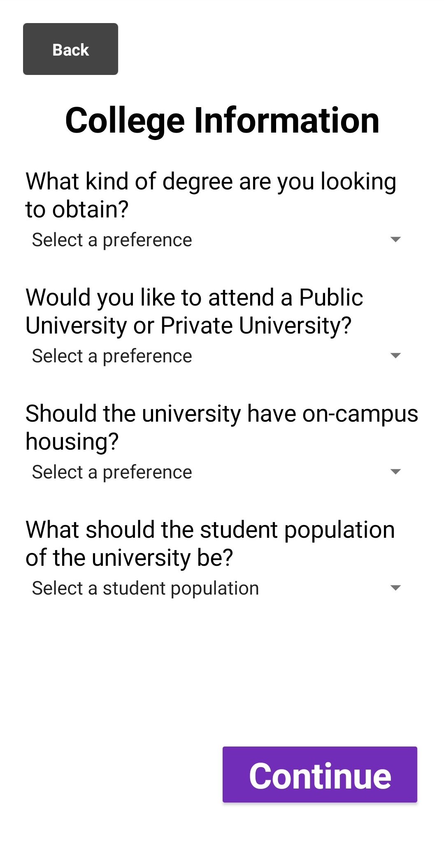
Task: Expand the degree type dropdown arrow
Action: click(395, 240)
